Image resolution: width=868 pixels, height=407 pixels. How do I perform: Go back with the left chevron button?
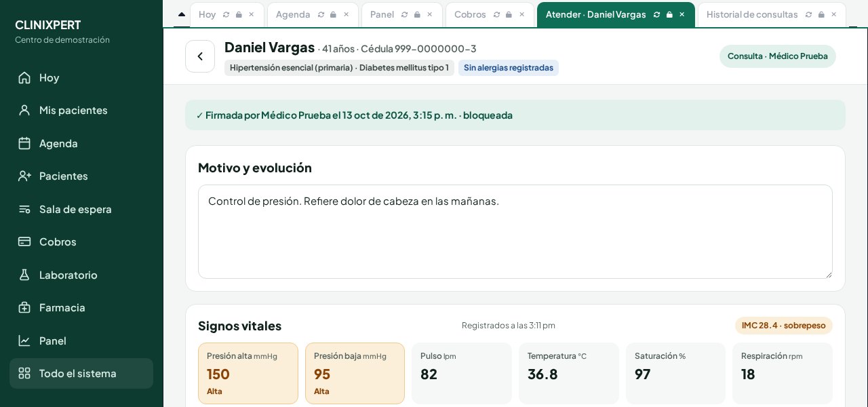coord(200,56)
